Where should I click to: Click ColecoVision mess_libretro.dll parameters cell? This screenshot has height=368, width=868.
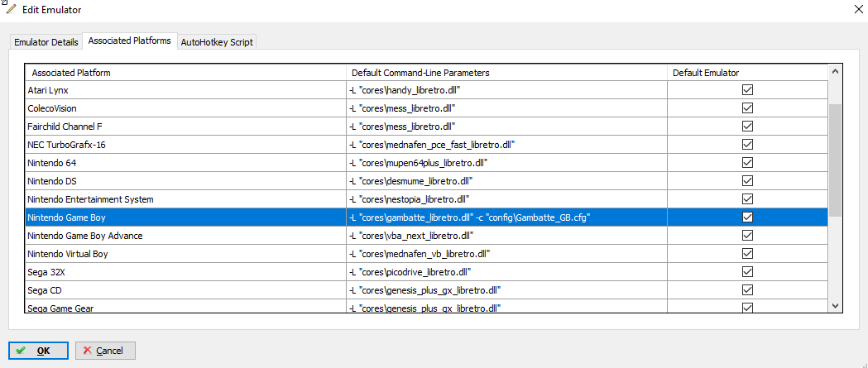(x=506, y=108)
